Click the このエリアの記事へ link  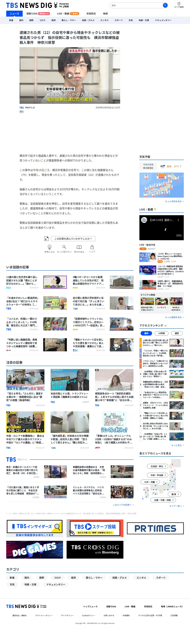(123, 505)
